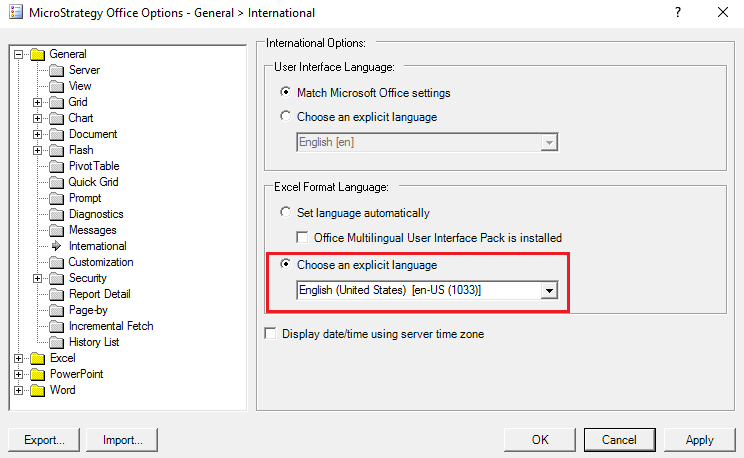Expand the PowerPoint tree node
Viewport: 744px width, 458px height.
[x=19, y=374]
